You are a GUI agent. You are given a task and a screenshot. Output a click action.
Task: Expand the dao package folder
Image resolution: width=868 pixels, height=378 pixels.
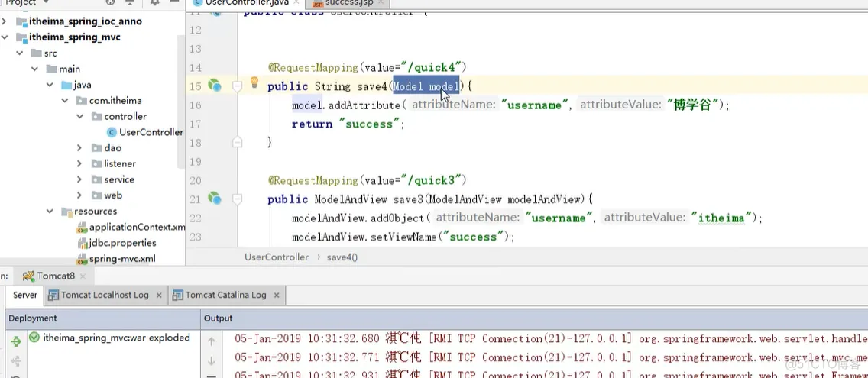(79, 148)
